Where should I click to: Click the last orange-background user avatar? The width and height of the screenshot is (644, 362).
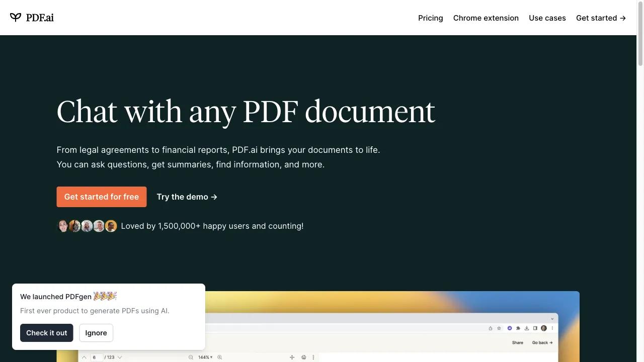click(x=111, y=226)
